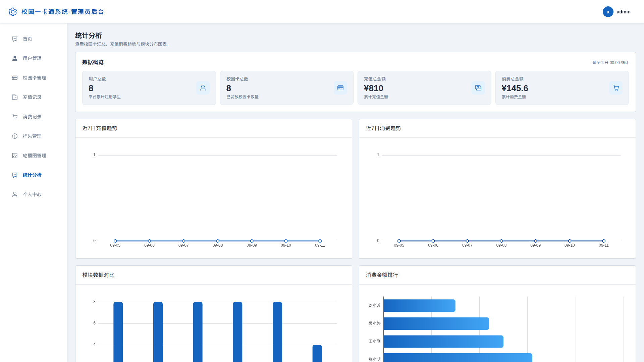Click the 09-05 point in recharge trend chart
644x362 pixels.
click(x=115, y=241)
